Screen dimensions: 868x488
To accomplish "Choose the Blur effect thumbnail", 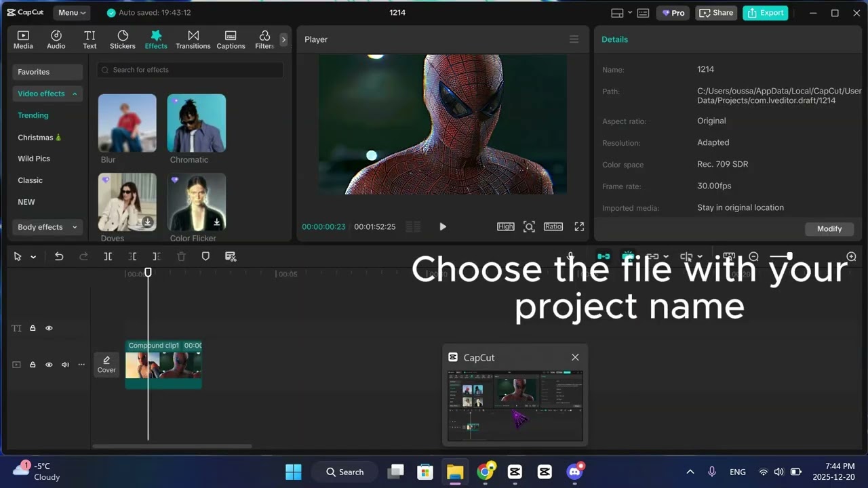I will point(127,123).
